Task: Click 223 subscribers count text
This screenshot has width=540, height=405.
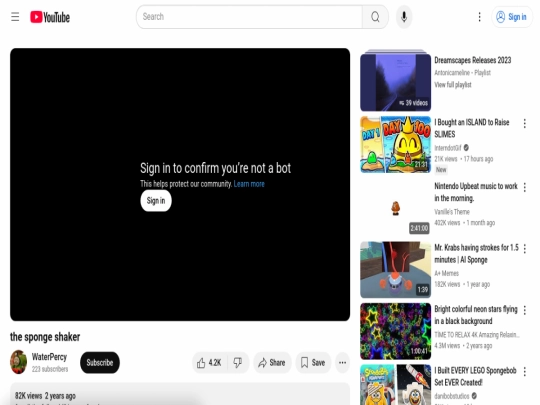Action: (50, 369)
